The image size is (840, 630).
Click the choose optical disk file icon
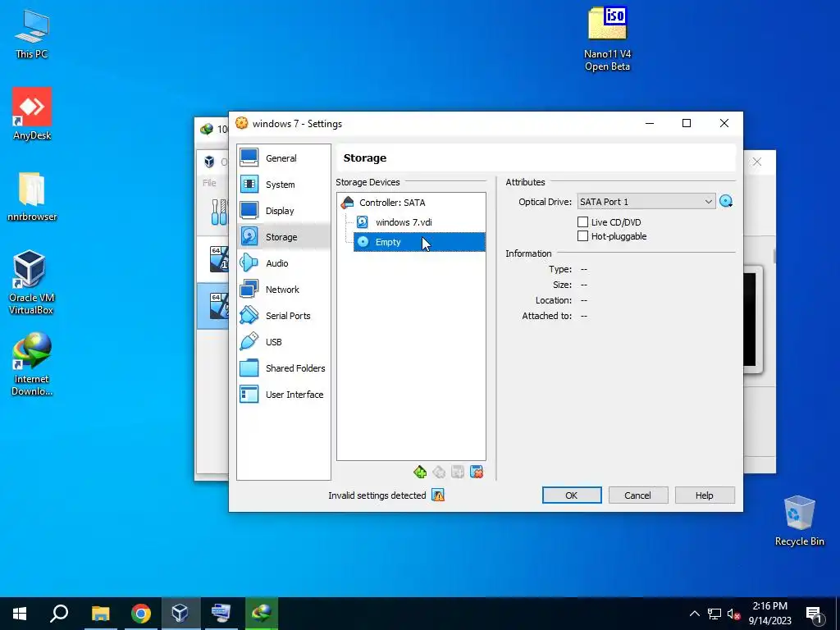726,202
